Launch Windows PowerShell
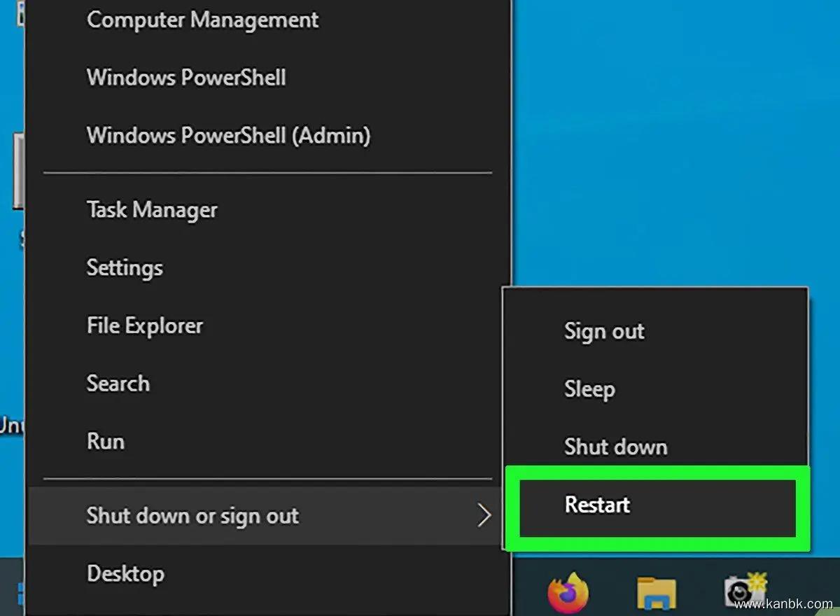Viewport: 840px width, 616px height. 186,77
